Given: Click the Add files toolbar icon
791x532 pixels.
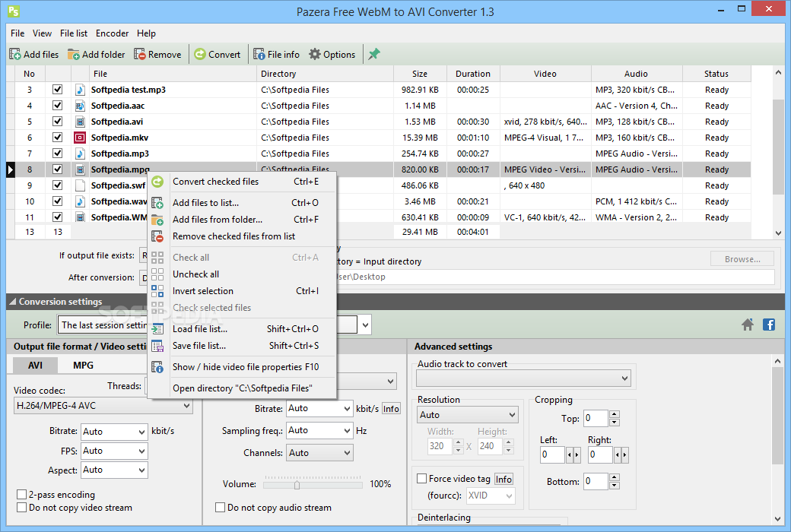Looking at the screenshot, I should pos(15,55).
